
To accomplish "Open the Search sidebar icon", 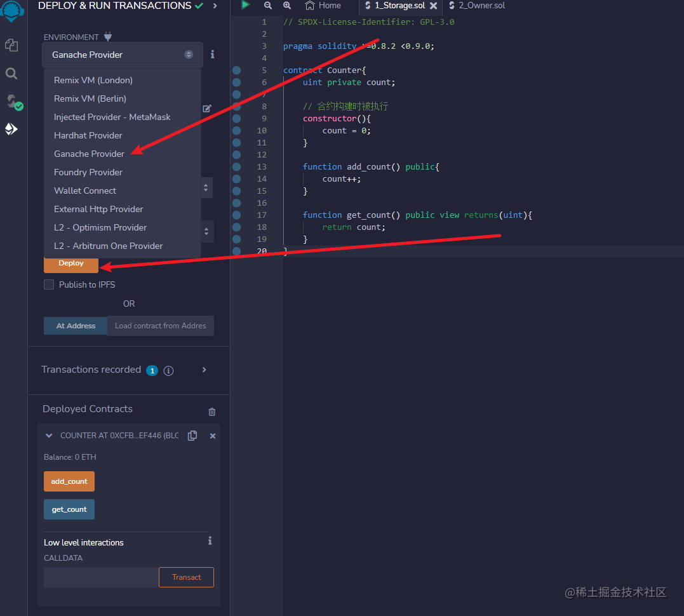I will click(11, 73).
